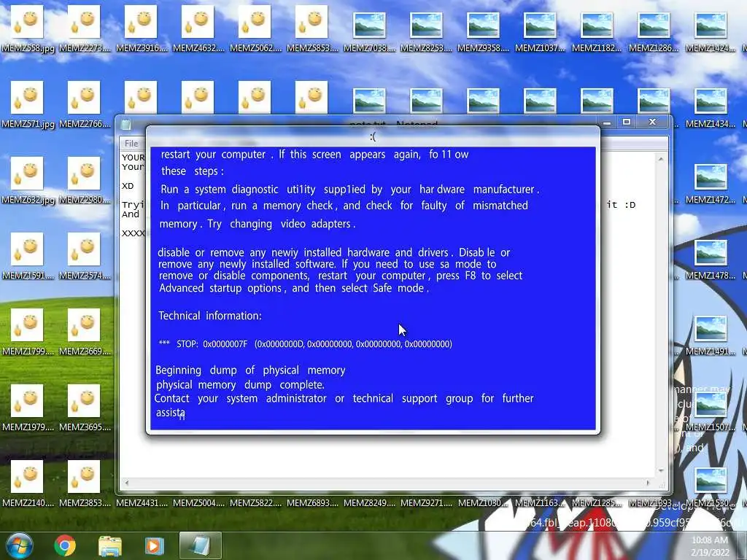This screenshot has width=747, height=560.
Task: Click the "Run a system diagnostic" line
Action: [x=349, y=190]
